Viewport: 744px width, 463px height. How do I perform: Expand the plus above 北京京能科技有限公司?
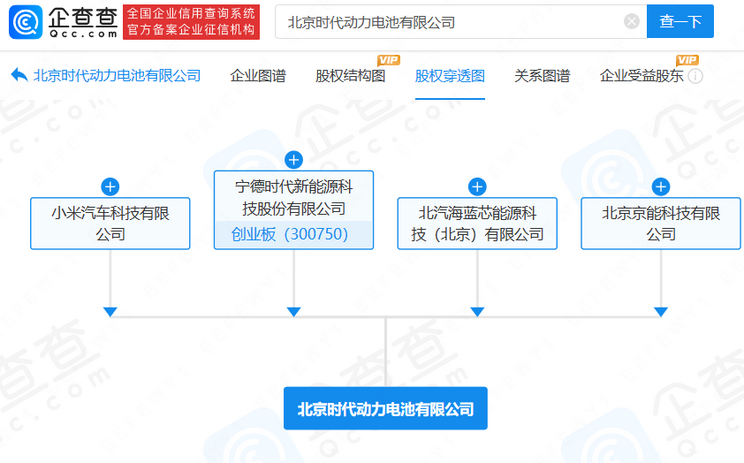660,186
